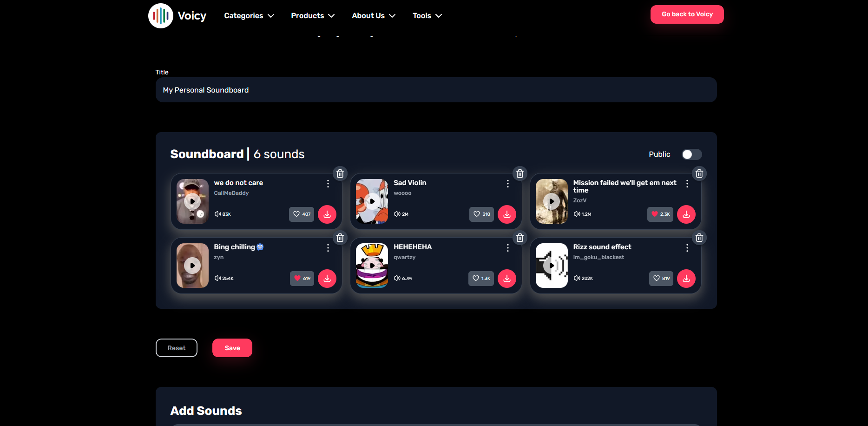This screenshot has width=868, height=426.
Task: Open the Tools dropdown
Action: pos(427,15)
